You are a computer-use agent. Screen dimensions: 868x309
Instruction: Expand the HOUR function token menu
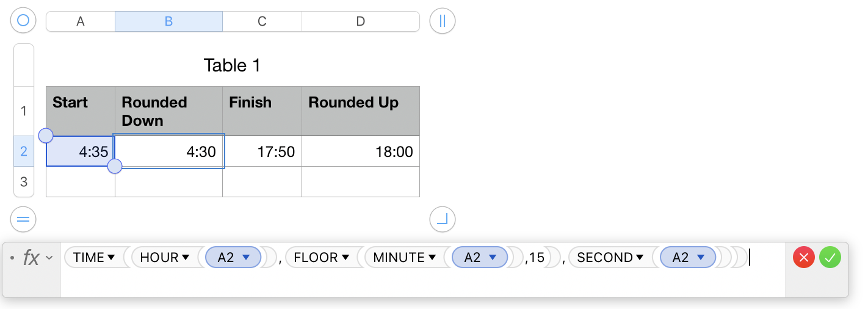186,258
